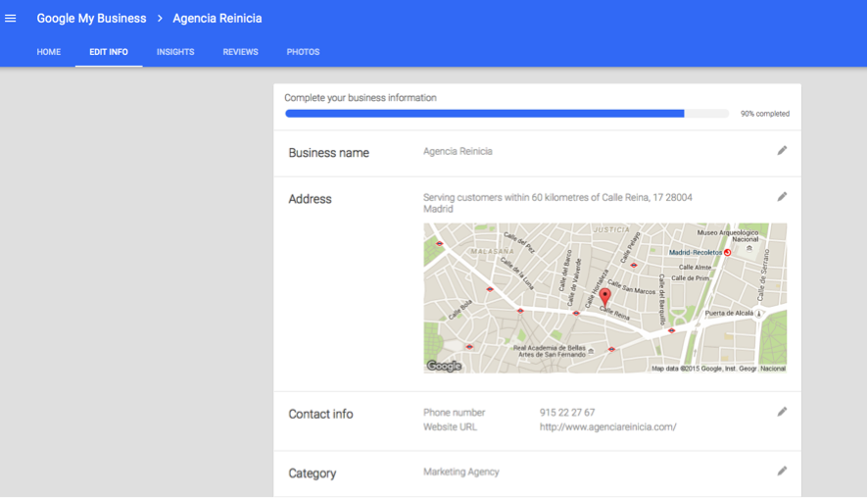
Task: Edit the Business name with pencil icon
Action: click(782, 151)
